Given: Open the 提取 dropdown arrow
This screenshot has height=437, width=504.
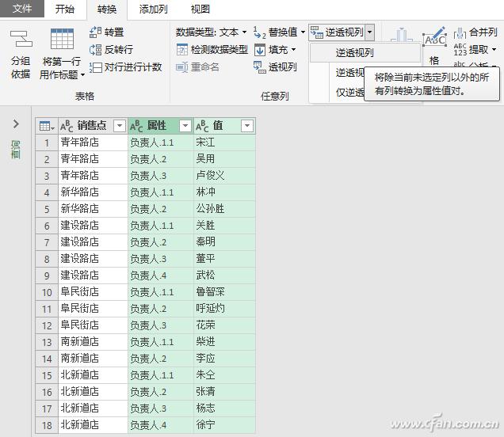Looking at the screenshot, I should 494,50.
